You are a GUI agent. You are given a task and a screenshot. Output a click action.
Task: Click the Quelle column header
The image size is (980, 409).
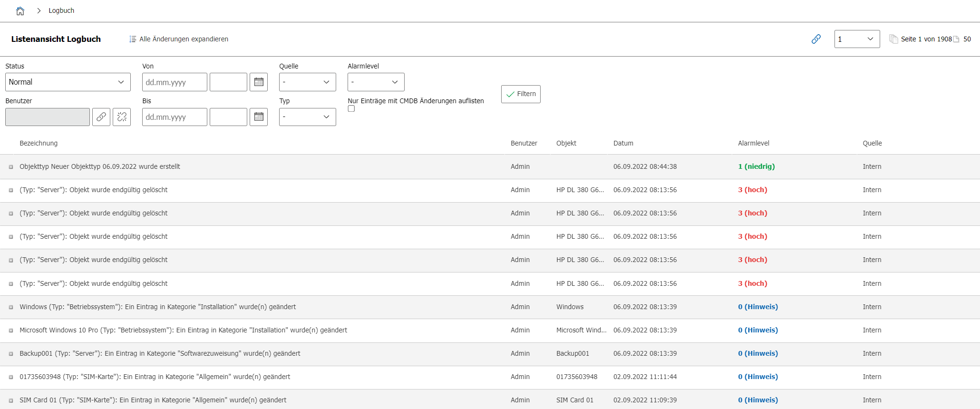[x=873, y=143]
